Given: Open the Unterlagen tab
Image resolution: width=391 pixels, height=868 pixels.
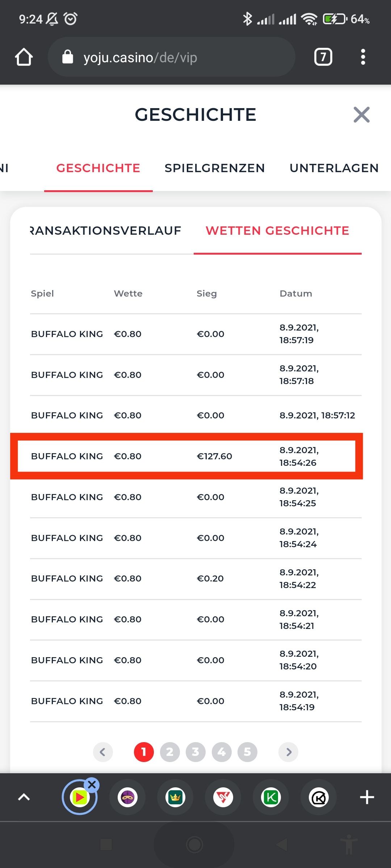Looking at the screenshot, I should pyautogui.click(x=334, y=168).
